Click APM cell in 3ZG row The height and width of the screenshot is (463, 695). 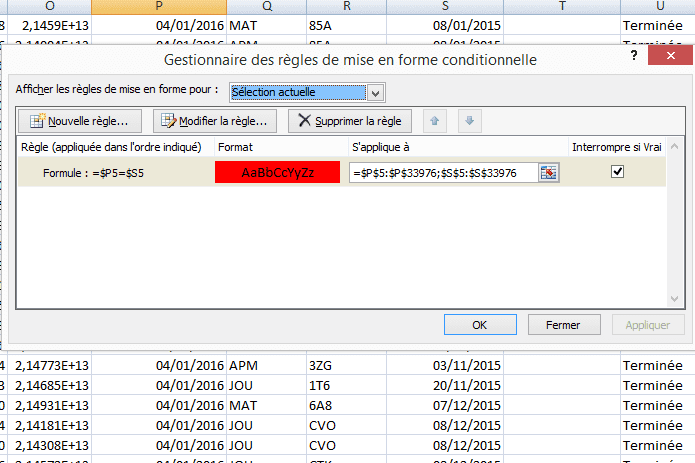click(267, 366)
